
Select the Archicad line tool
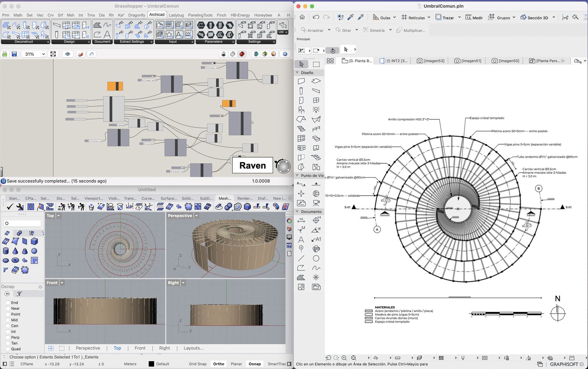pos(301,258)
